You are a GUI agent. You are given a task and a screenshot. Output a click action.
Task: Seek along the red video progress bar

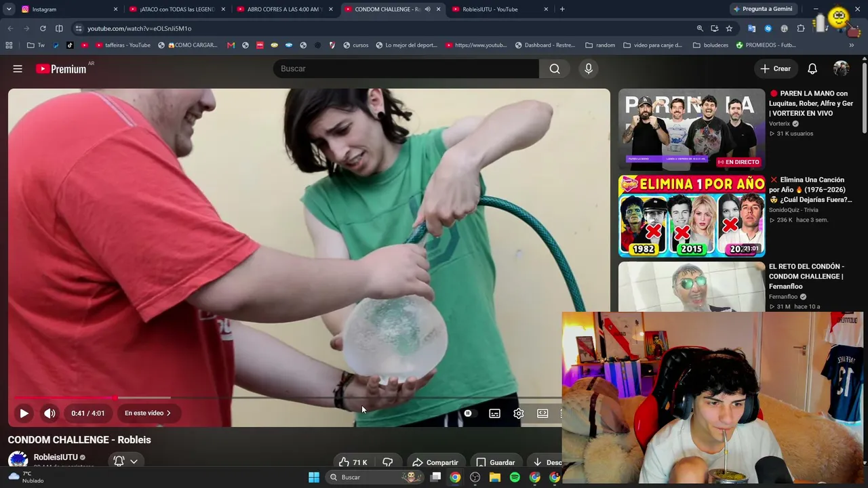[65, 398]
